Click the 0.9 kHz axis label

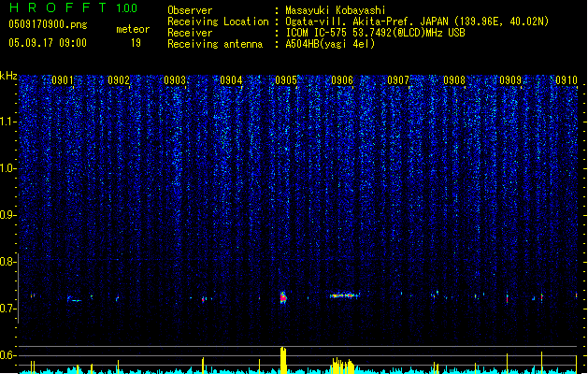[x=8, y=215]
